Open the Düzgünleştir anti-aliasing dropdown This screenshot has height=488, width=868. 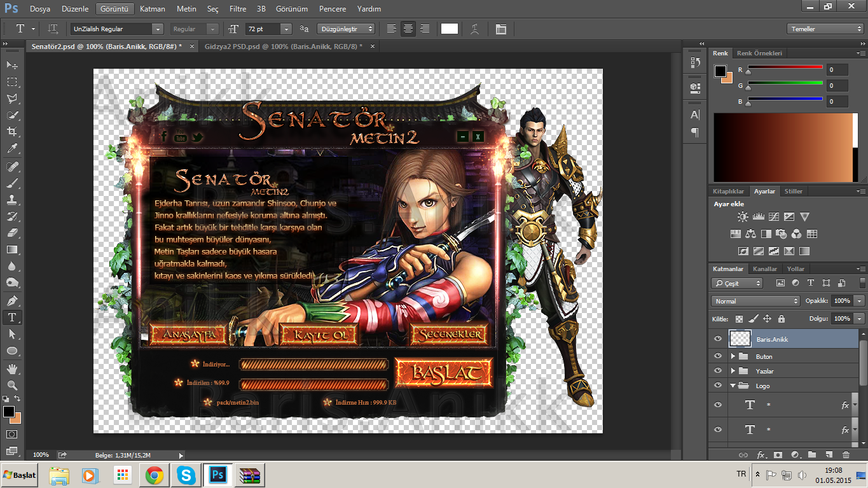(347, 29)
